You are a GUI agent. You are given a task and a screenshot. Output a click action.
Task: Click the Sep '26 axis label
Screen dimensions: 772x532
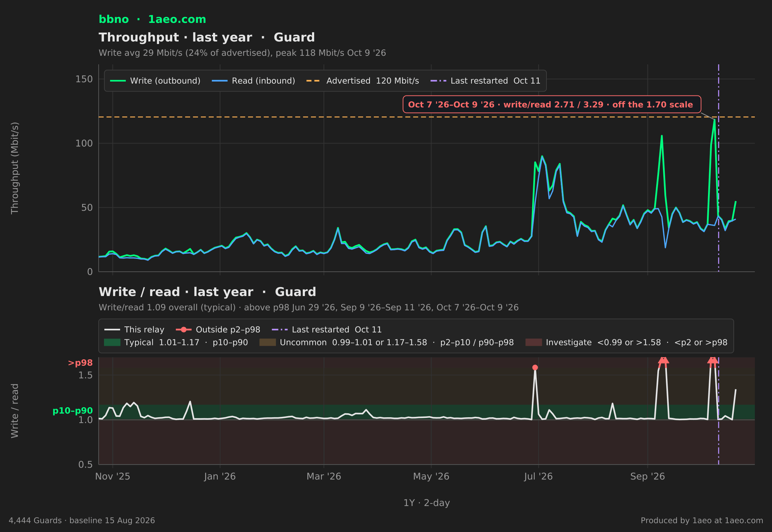pyautogui.click(x=648, y=477)
